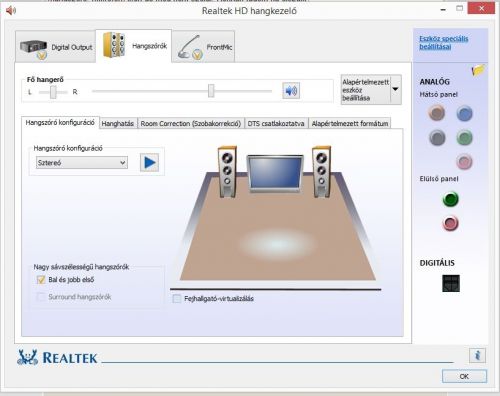Click the blue rear panel jack

click(x=464, y=113)
